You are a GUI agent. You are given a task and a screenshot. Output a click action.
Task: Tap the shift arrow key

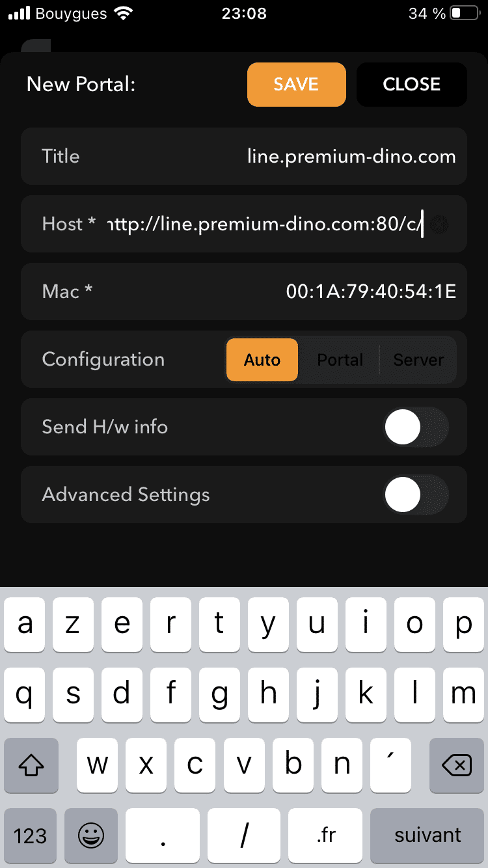point(31,766)
